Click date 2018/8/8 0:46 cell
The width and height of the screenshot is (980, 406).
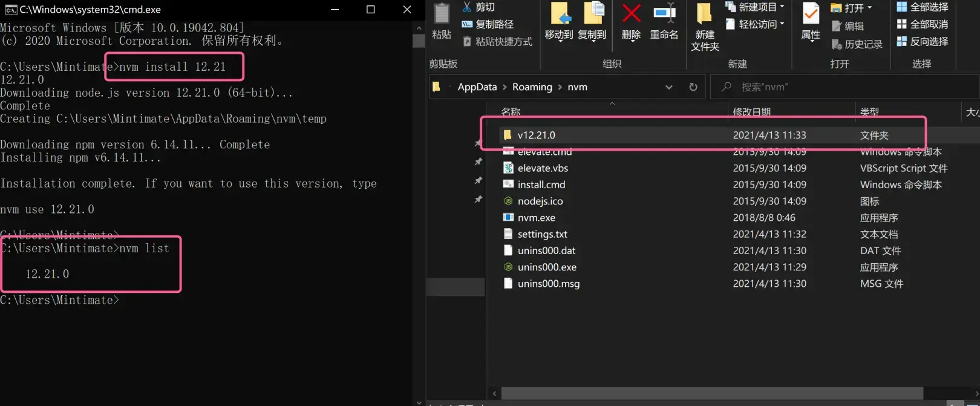[764, 218]
